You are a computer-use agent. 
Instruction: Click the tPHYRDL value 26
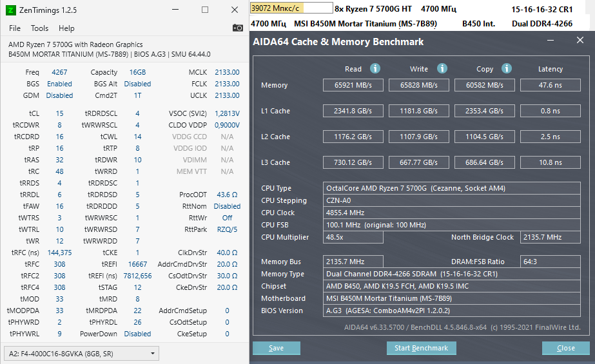click(137, 322)
